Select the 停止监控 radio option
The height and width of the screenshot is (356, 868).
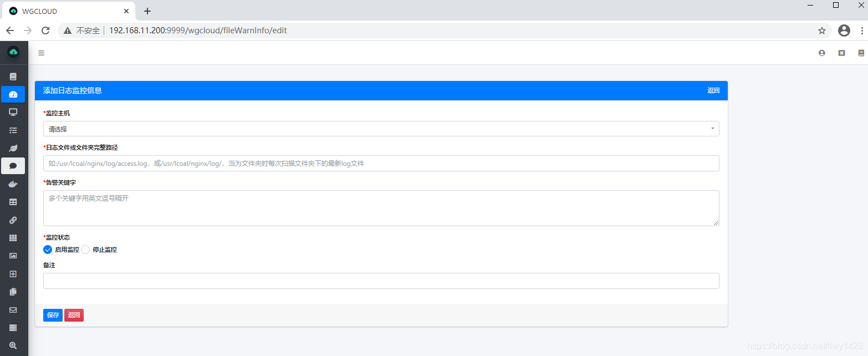85,250
